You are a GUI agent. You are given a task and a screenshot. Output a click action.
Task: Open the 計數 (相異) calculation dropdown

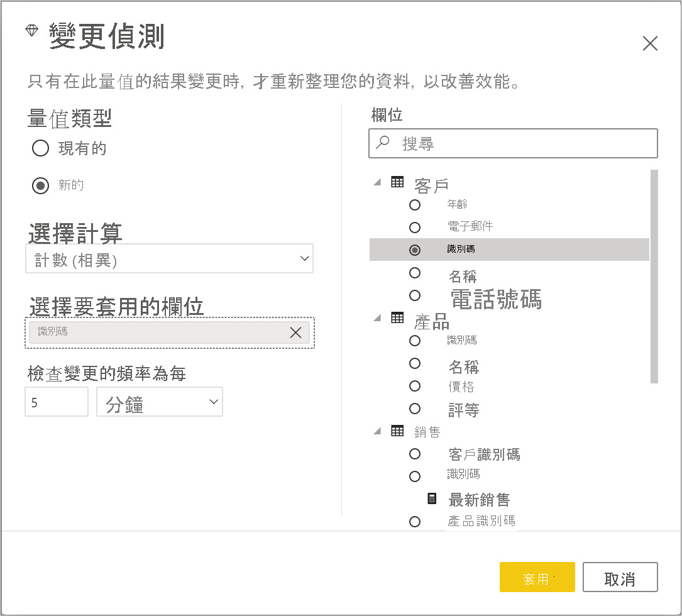(x=169, y=258)
